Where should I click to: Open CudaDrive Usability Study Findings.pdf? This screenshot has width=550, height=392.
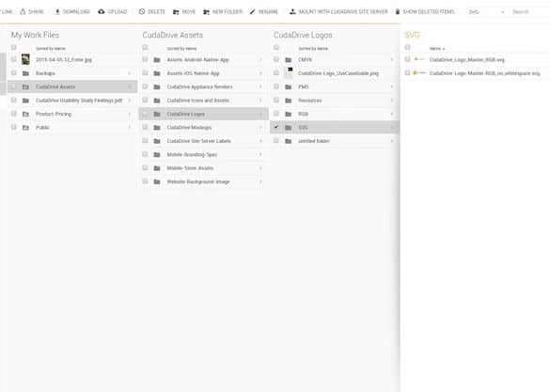pos(79,101)
